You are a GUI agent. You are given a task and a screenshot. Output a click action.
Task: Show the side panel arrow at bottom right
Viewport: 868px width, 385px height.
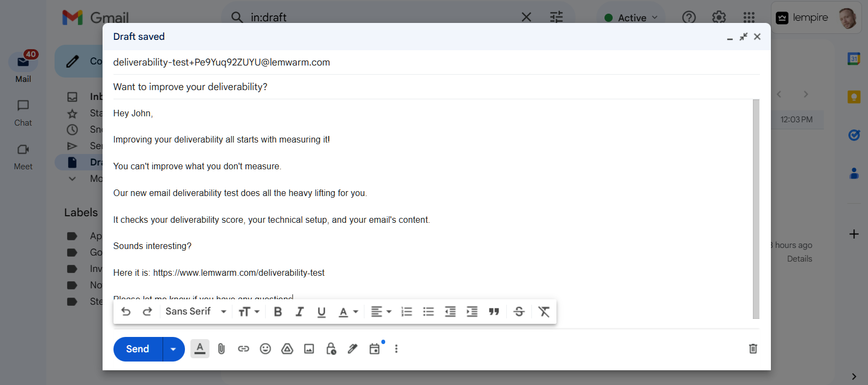coord(854,376)
